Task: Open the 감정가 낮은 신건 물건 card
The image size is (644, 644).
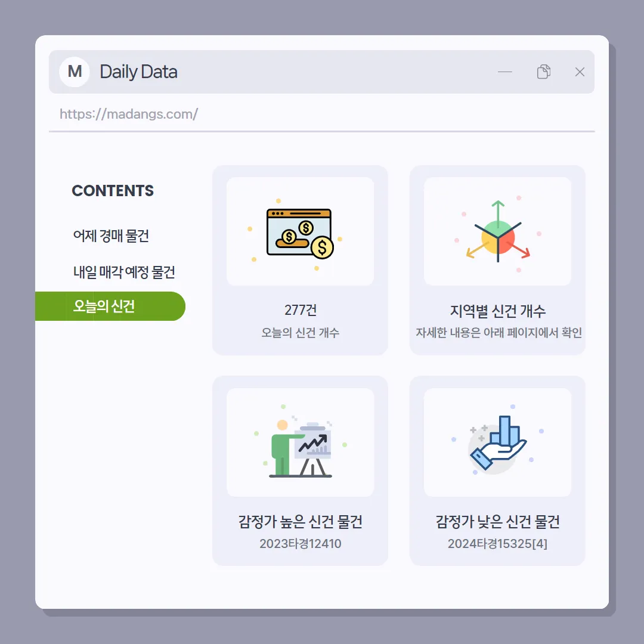Action: click(497, 470)
